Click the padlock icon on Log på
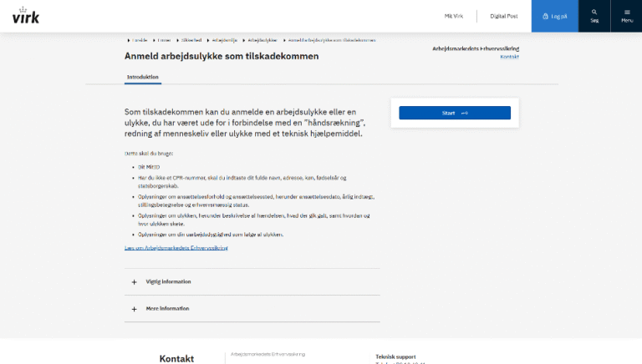Screen dimensions: 642x364 (x=546, y=16)
